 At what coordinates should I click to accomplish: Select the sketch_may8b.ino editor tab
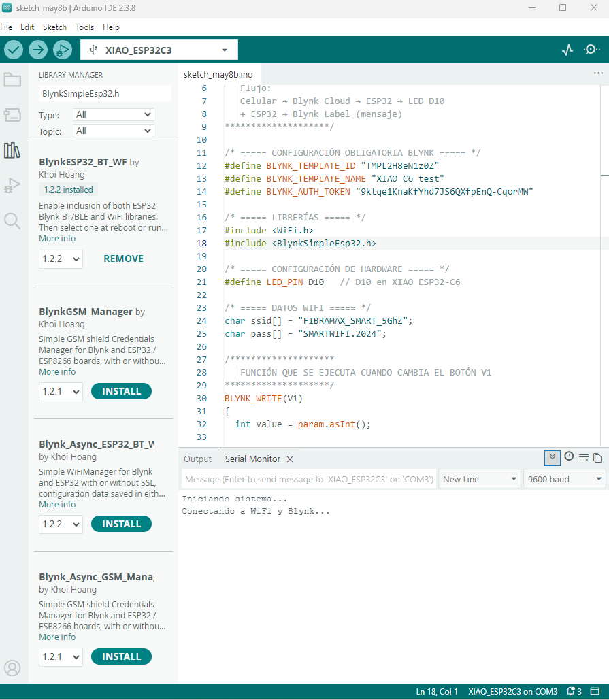pos(218,75)
